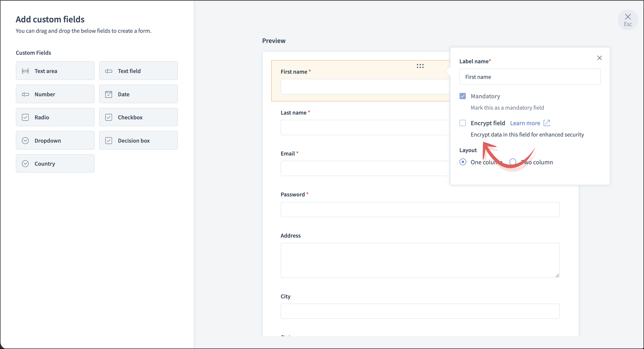Uncheck the Mandatory checkbox
The width and height of the screenshot is (644, 349).
(x=462, y=96)
